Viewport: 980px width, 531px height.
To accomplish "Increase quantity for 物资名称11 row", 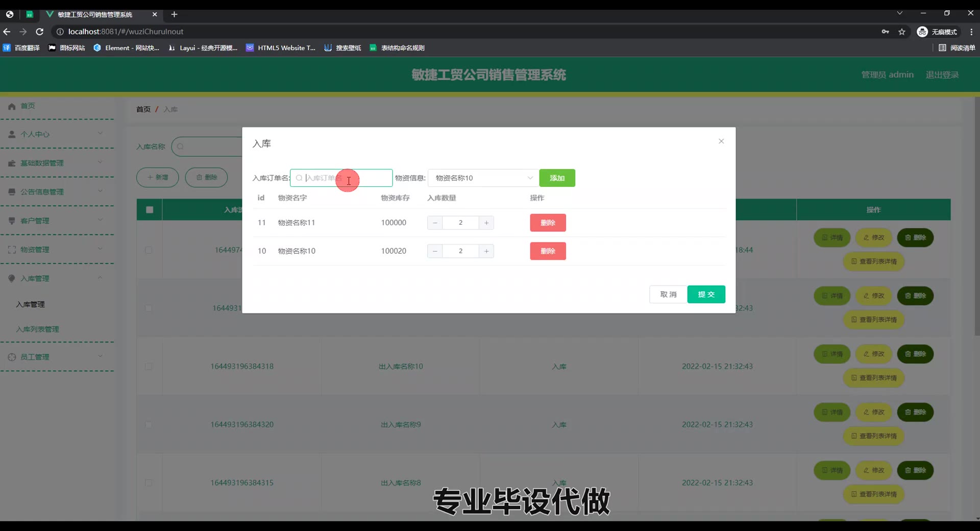I will pos(486,223).
